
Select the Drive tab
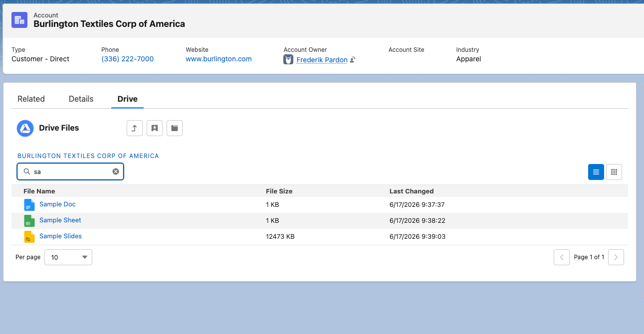pos(128,99)
